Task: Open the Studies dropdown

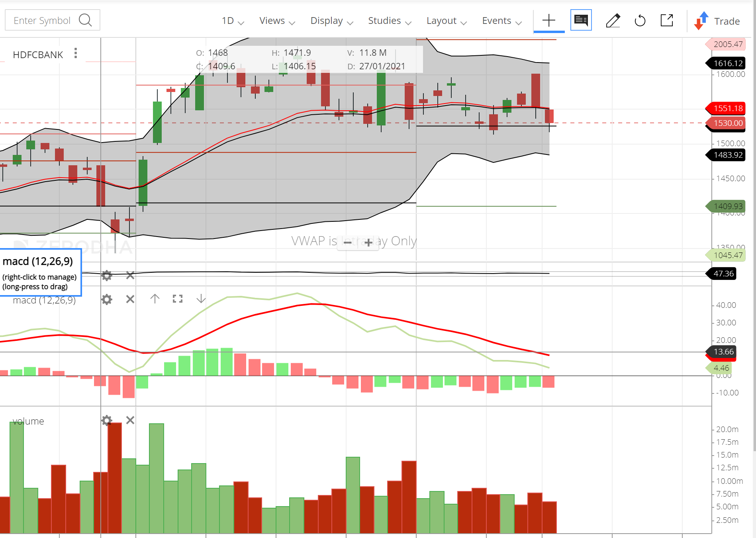Action: tap(389, 21)
